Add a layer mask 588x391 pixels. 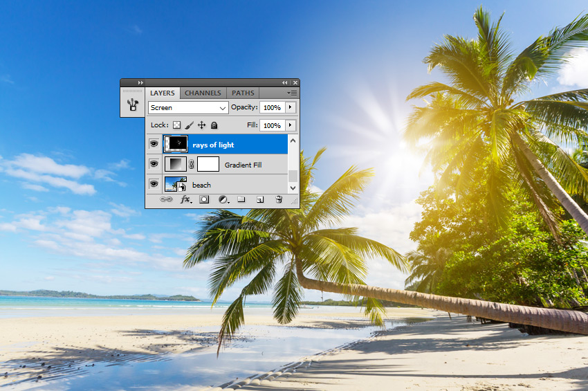pos(204,199)
